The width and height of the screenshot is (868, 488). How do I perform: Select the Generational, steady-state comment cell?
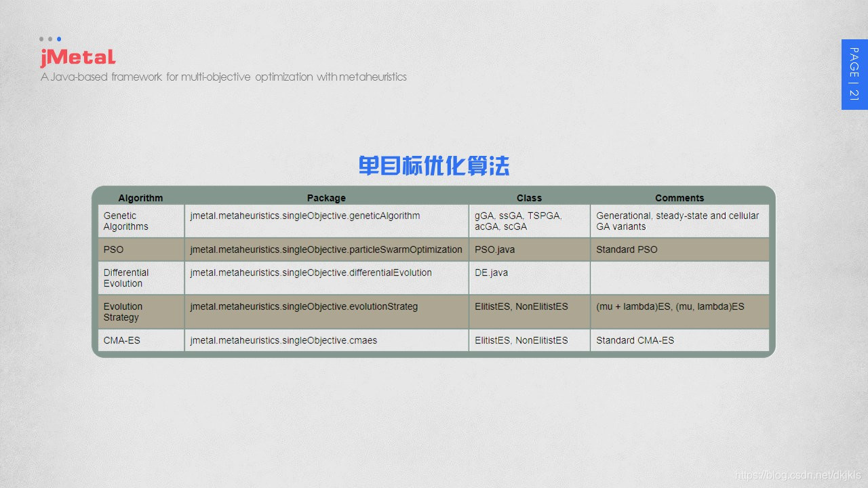679,221
